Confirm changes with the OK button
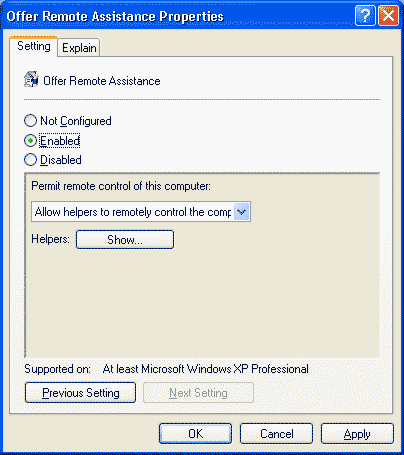This screenshot has height=455, width=404. pos(195,434)
